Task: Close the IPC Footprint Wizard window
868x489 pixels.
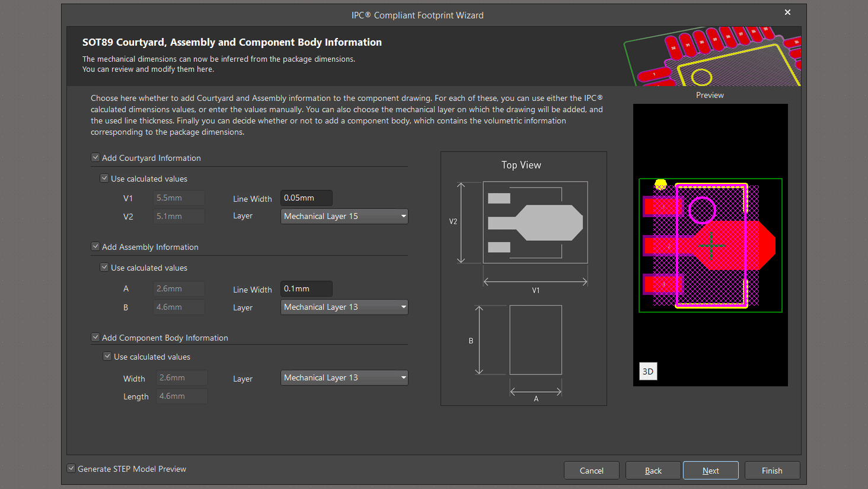Action: click(787, 12)
